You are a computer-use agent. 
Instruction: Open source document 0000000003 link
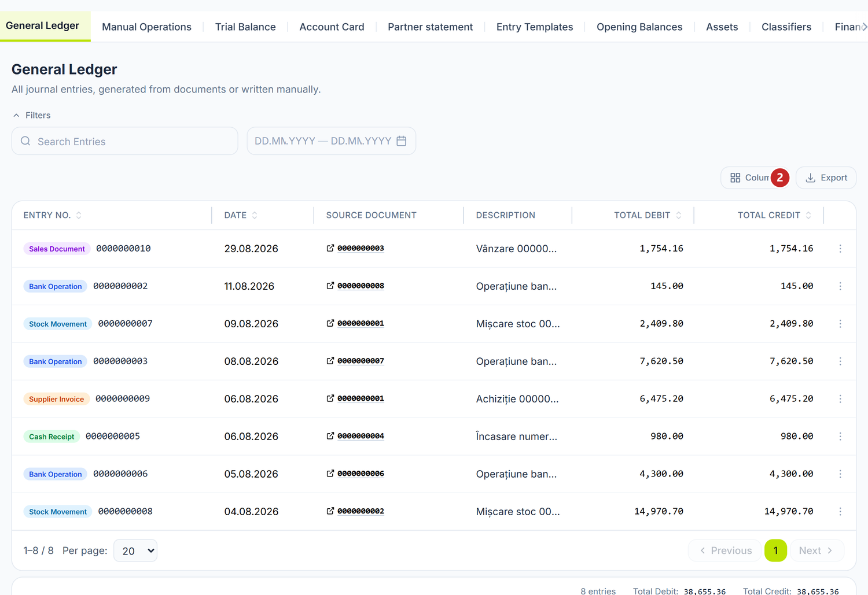point(355,248)
